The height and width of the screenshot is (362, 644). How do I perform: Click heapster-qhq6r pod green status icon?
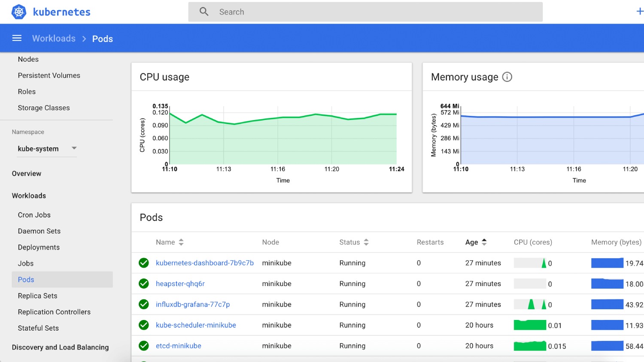point(144,284)
